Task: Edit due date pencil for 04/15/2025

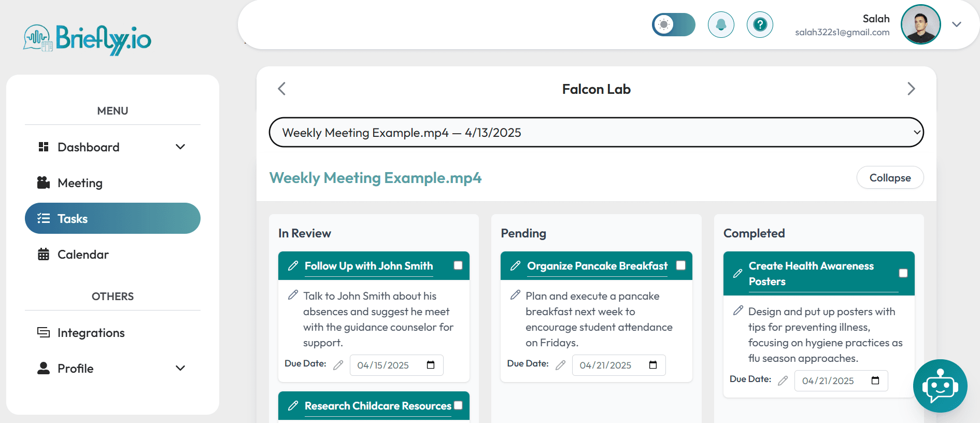Action: 338,365
